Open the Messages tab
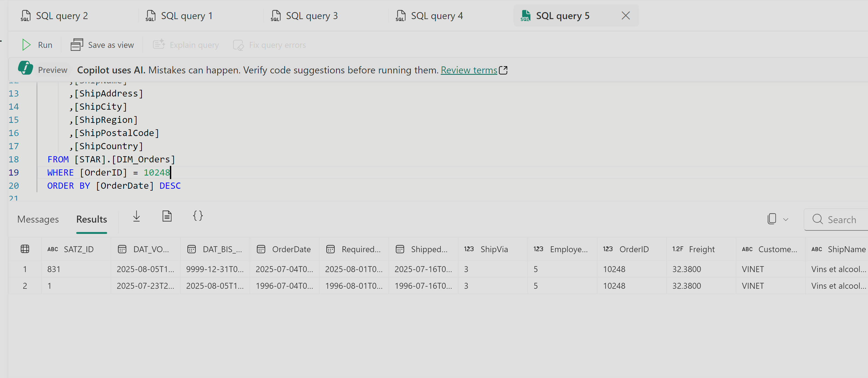This screenshot has width=868, height=378. 38,219
